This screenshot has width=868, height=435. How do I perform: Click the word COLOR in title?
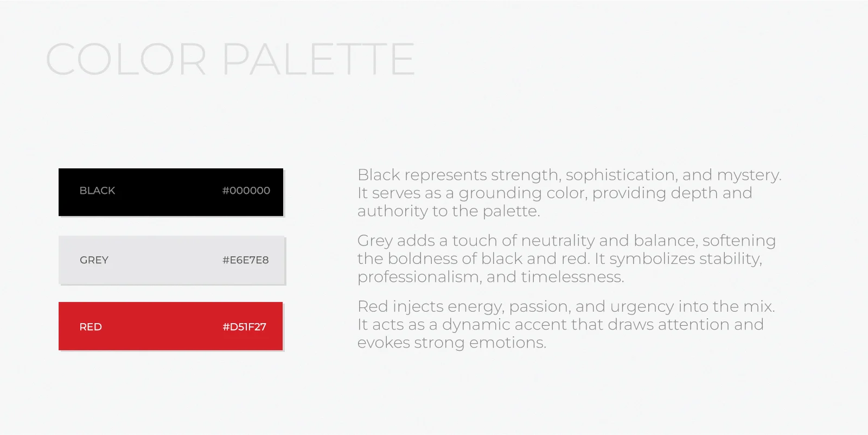[x=126, y=59]
